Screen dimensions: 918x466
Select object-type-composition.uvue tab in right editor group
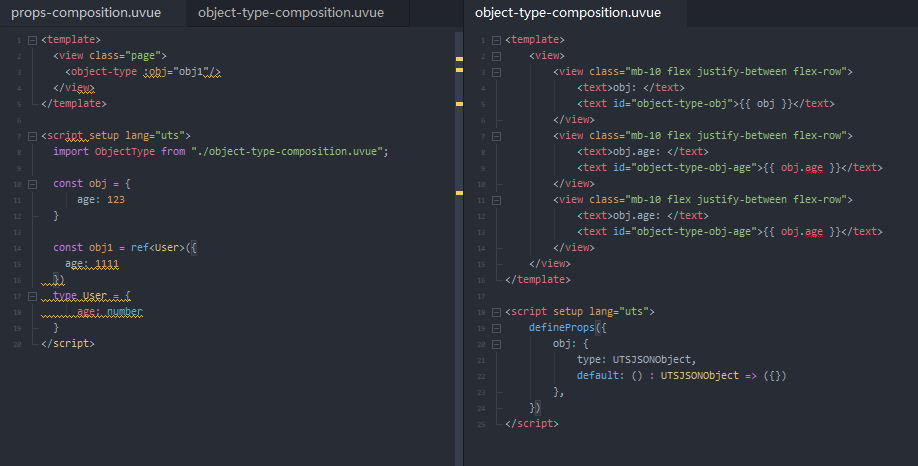568,13
